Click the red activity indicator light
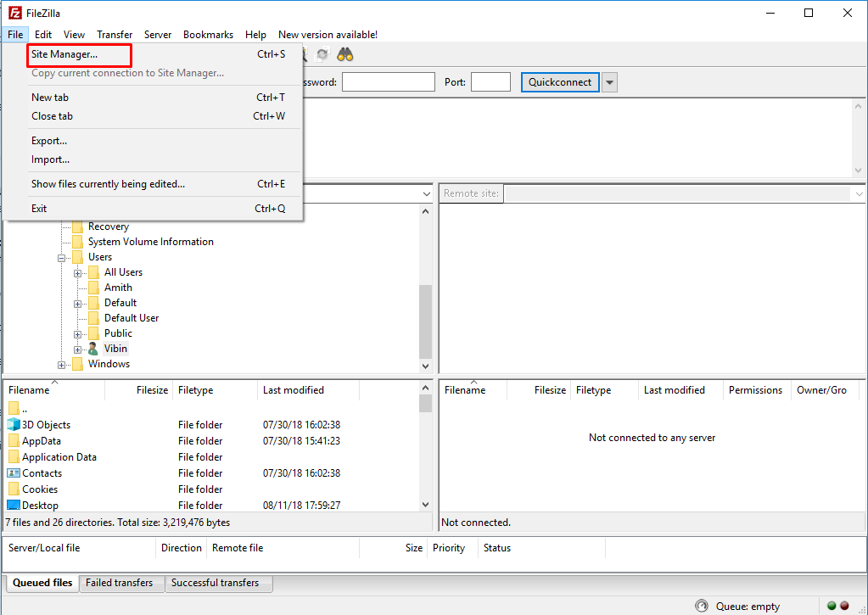 (x=844, y=606)
